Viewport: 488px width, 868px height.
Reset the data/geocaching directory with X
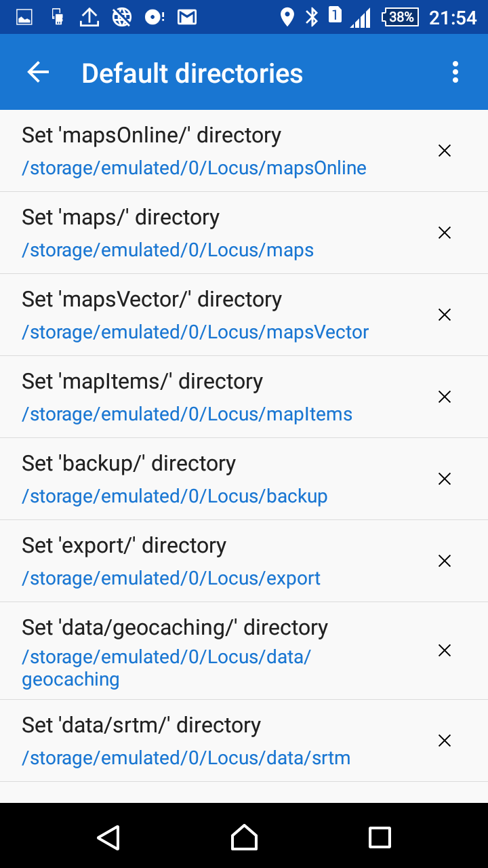445,650
